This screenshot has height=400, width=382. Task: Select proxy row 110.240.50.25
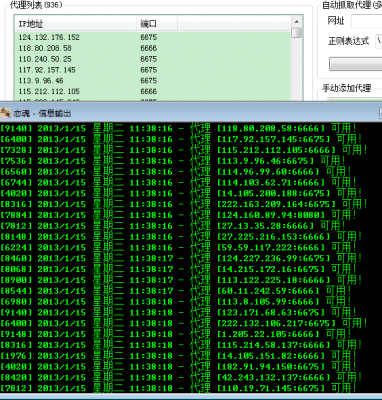(153, 59)
